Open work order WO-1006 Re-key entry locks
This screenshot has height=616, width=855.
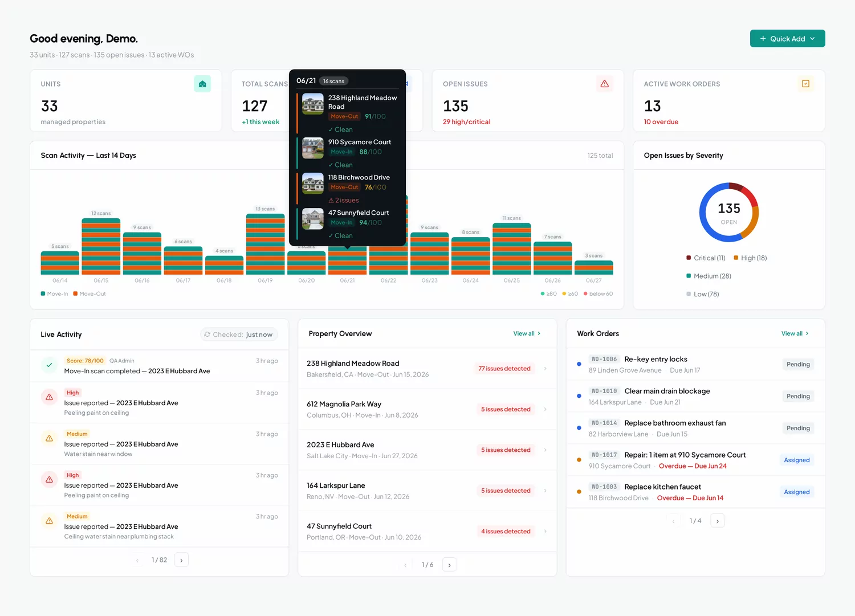point(695,364)
